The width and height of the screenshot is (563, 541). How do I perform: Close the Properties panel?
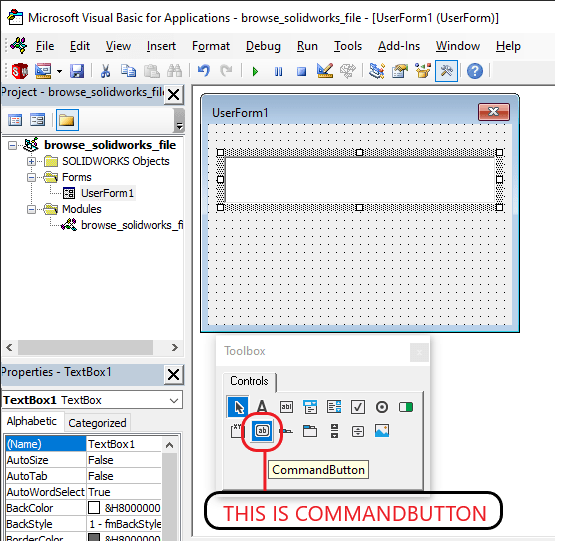tap(173, 375)
